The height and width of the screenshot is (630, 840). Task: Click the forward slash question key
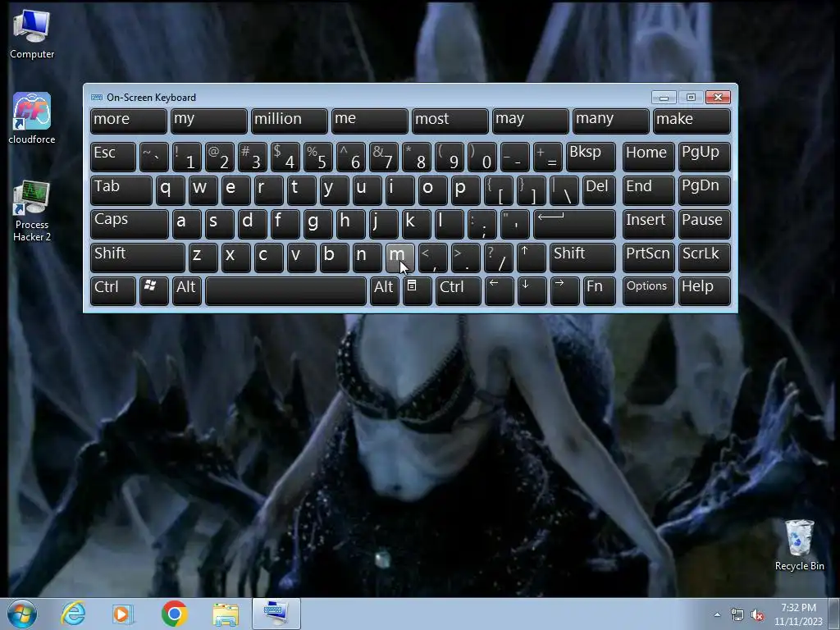coord(498,258)
